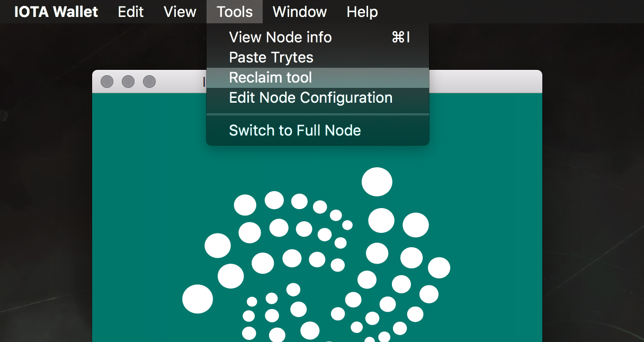Select Switch to Full Node
Viewport: 644px width, 342px height.
tap(318, 131)
